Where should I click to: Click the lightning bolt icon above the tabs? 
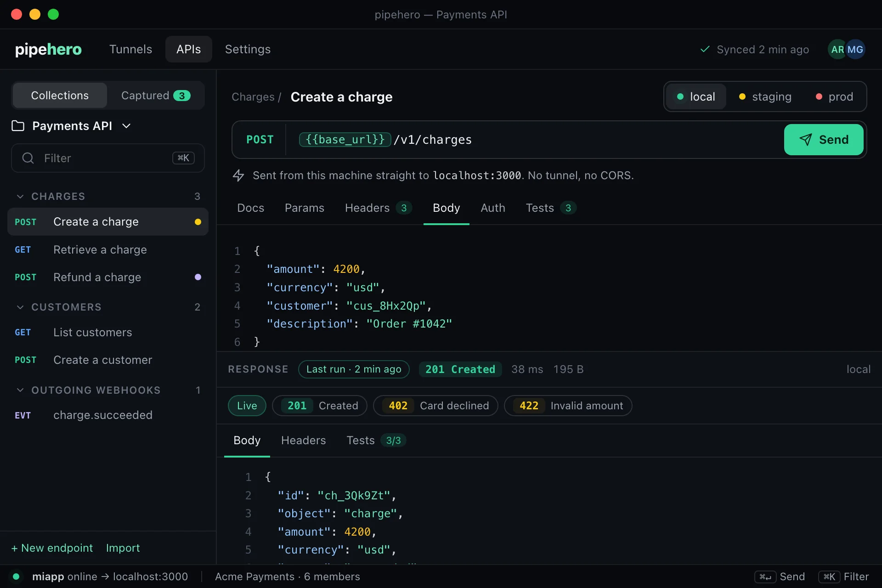point(238,175)
